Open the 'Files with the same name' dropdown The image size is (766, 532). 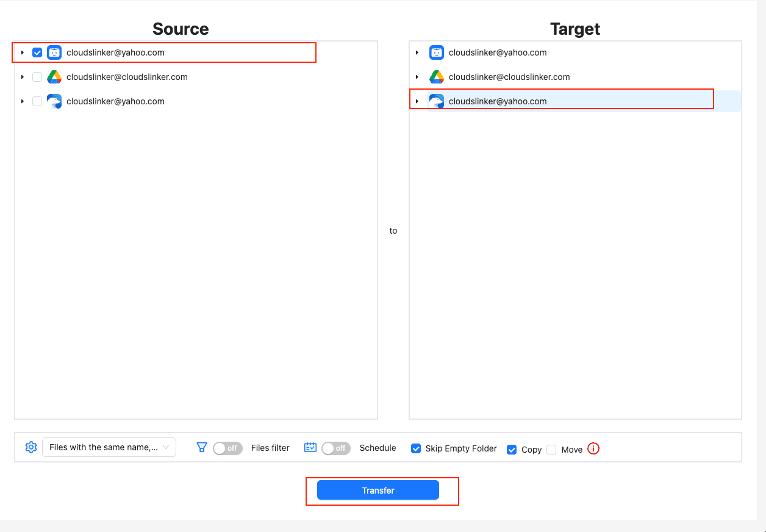(x=109, y=447)
